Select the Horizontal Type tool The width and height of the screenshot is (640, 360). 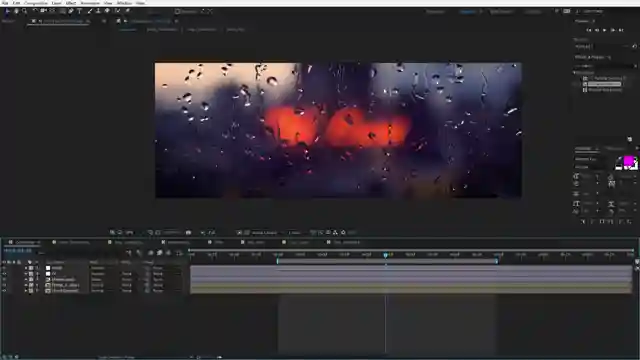tap(80, 11)
